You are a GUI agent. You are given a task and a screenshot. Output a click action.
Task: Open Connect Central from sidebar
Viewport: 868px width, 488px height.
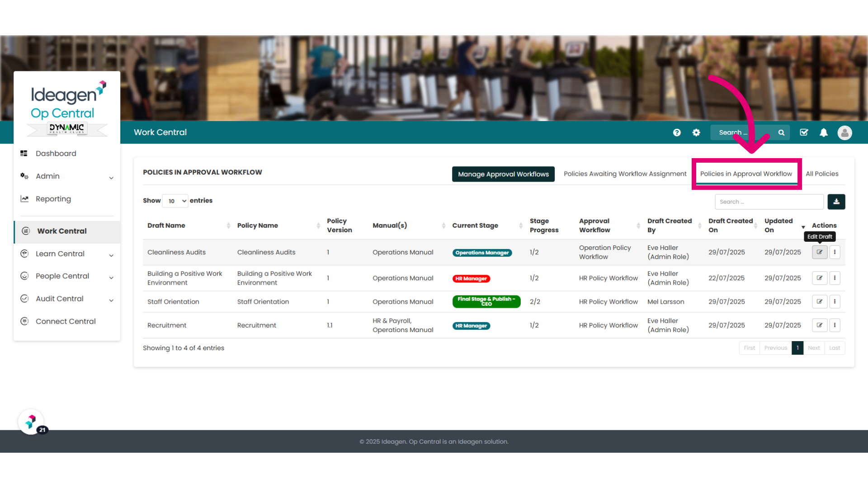pyautogui.click(x=66, y=321)
